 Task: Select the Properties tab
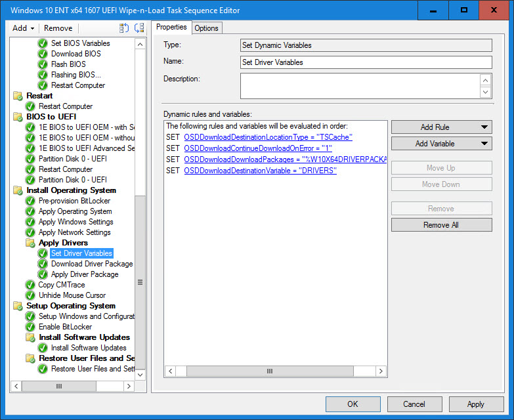pos(171,28)
